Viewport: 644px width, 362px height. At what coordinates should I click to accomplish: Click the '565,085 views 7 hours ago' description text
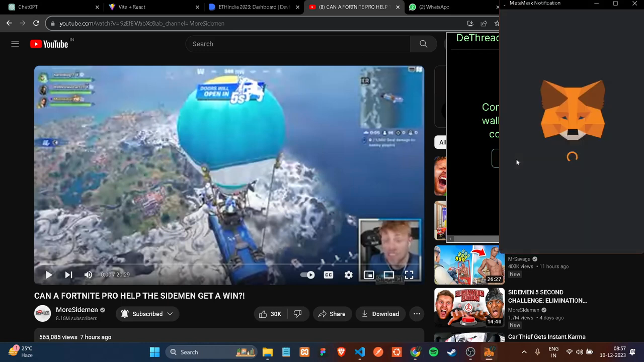tap(75, 337)
